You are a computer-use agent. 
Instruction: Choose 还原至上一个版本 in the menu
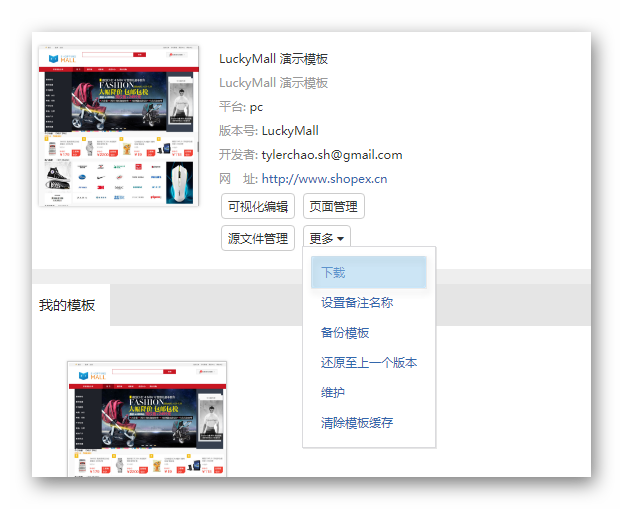369,362
